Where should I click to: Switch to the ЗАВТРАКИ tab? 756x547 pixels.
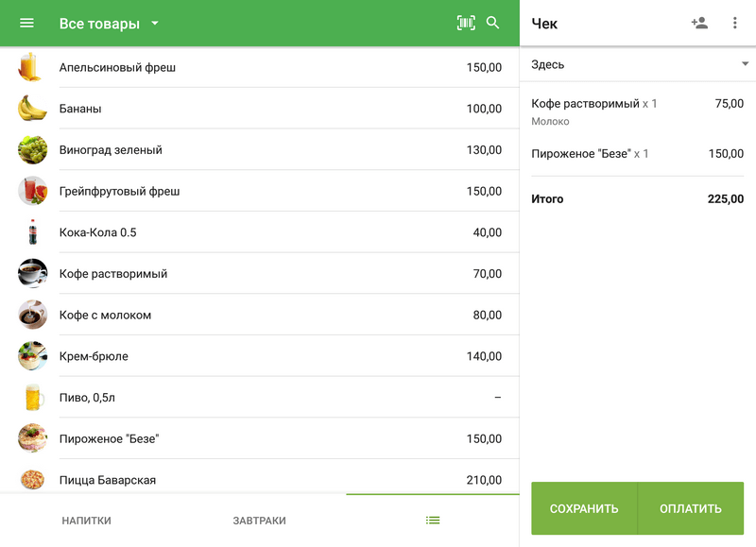(x=259, y=521)
